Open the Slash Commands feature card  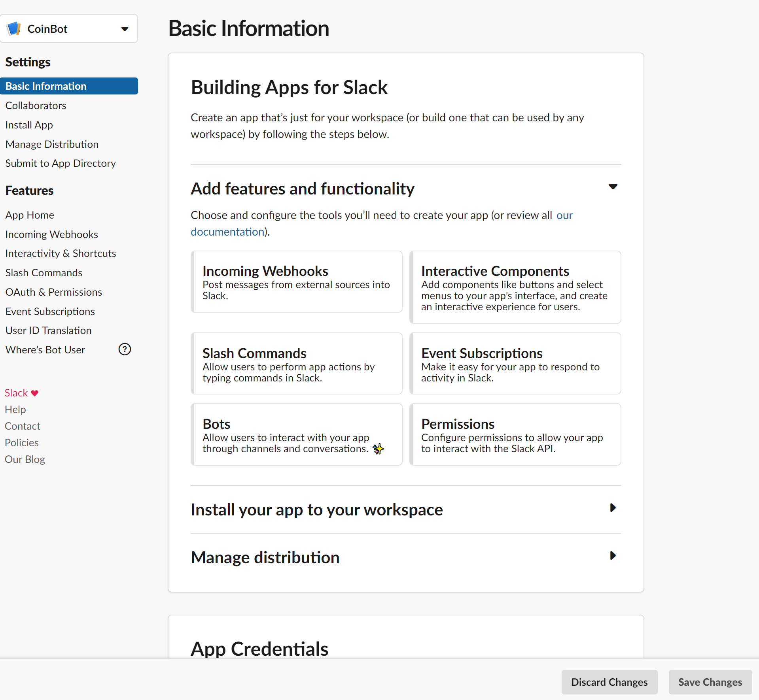pos(297,364)
